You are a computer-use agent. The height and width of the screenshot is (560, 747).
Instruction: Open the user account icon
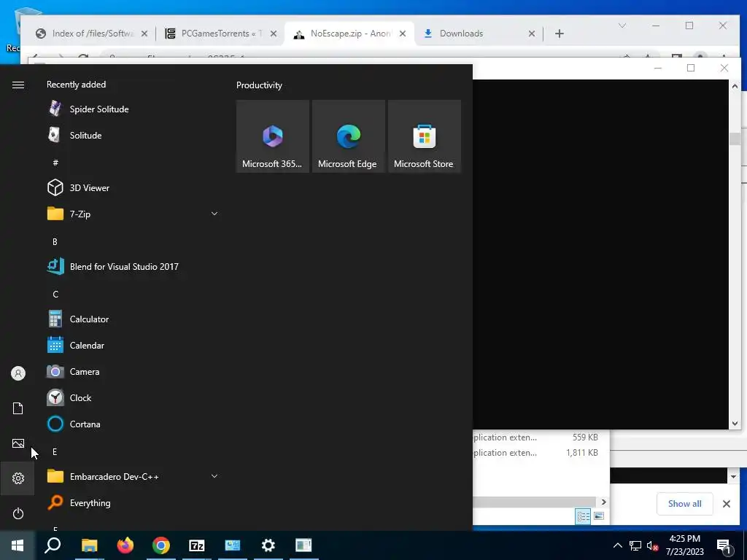pos(18,373)
